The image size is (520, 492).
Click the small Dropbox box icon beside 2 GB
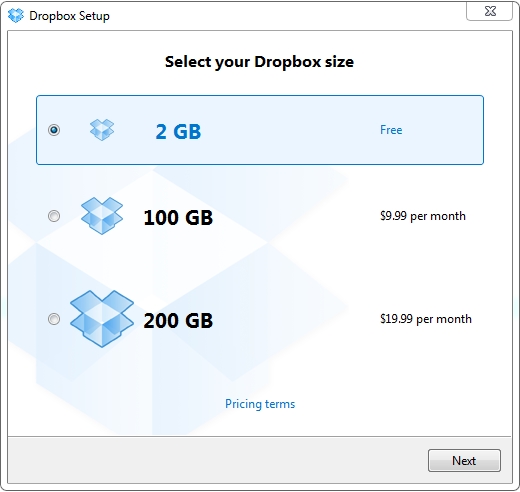point(102,130)
